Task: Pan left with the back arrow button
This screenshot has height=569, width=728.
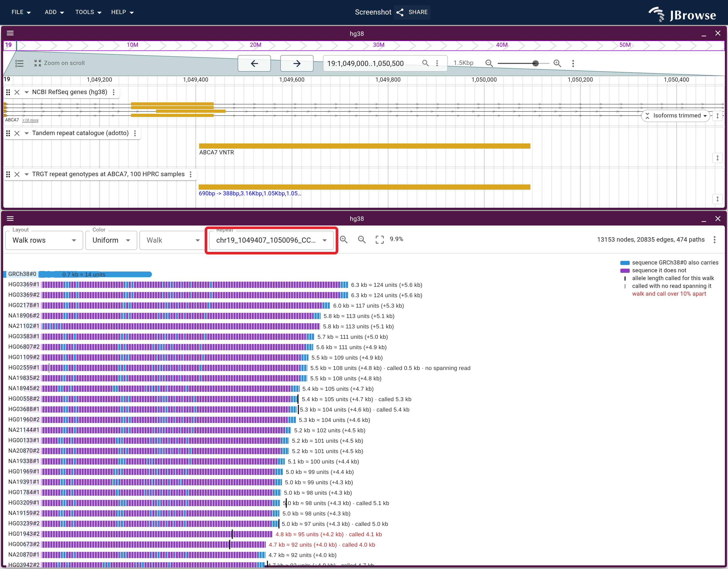Action: click(254, 63)
